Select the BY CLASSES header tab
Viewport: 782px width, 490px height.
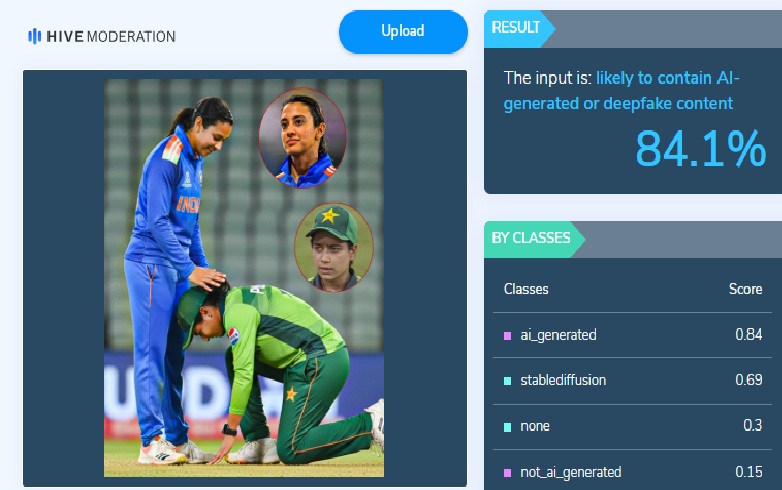(534, 238)
